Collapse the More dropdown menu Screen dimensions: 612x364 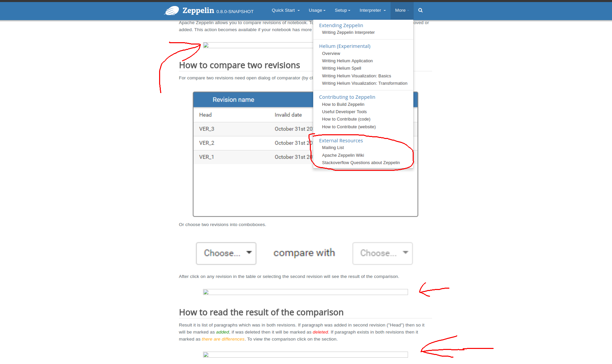tap(402, 10)
